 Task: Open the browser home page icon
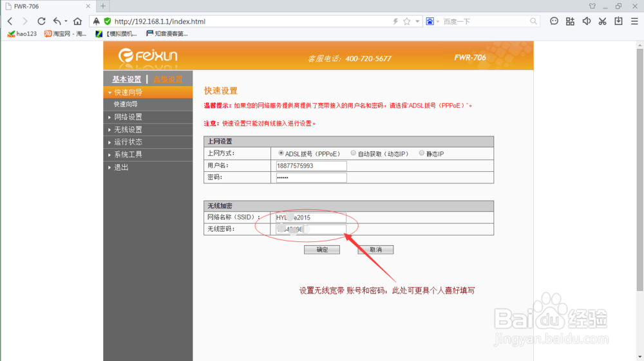tap(78, 21)
